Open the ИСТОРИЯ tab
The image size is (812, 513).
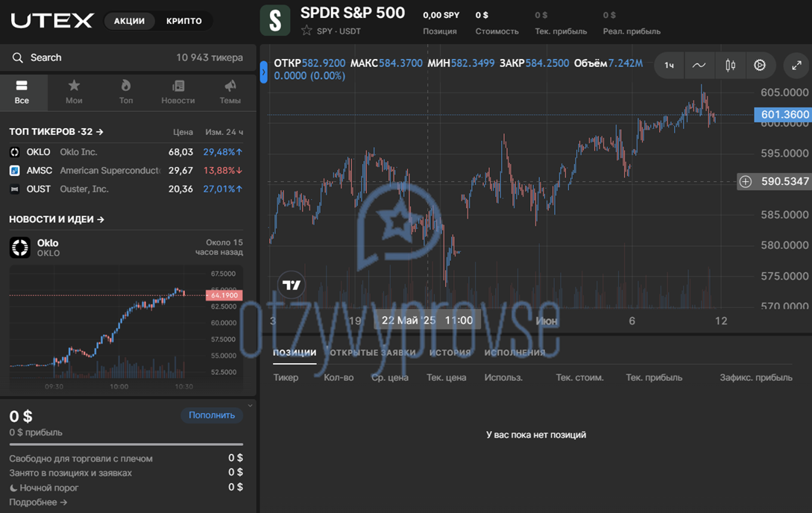point(450,353)
